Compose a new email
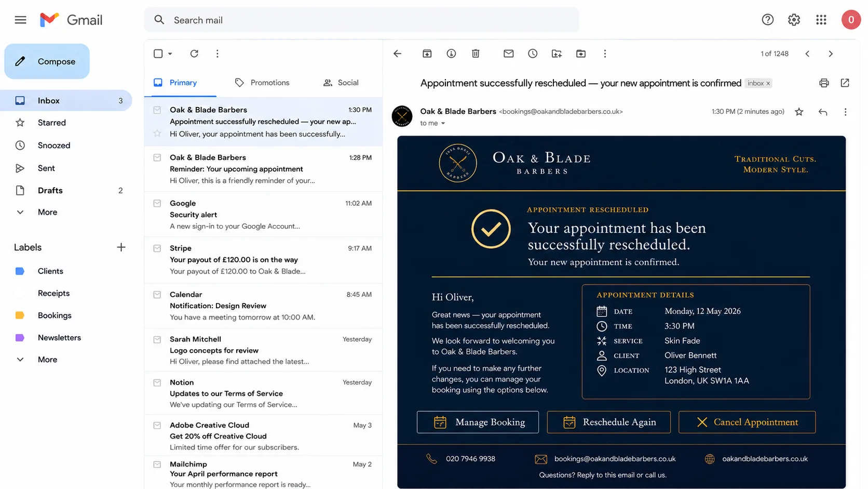Image resolution: width=868 pixels, height=489 pixels. pos(47,61)
